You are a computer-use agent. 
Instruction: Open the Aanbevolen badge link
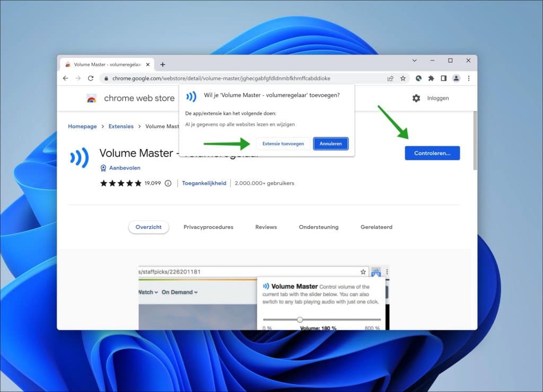click(x=120, y=168)
